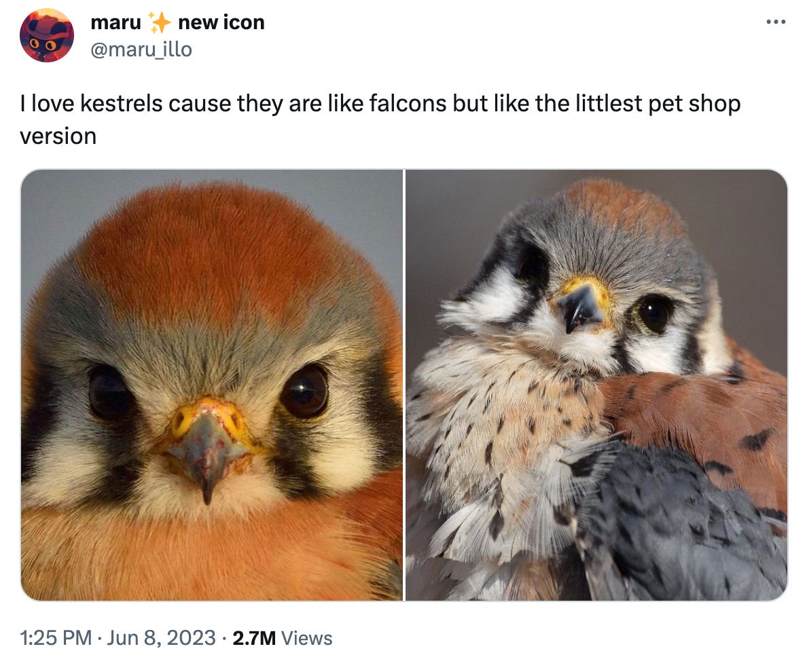This screenshot has height=672, width=807.
Task: View the right gray-headed kestrel photo
Action: [x=596, y=385]
